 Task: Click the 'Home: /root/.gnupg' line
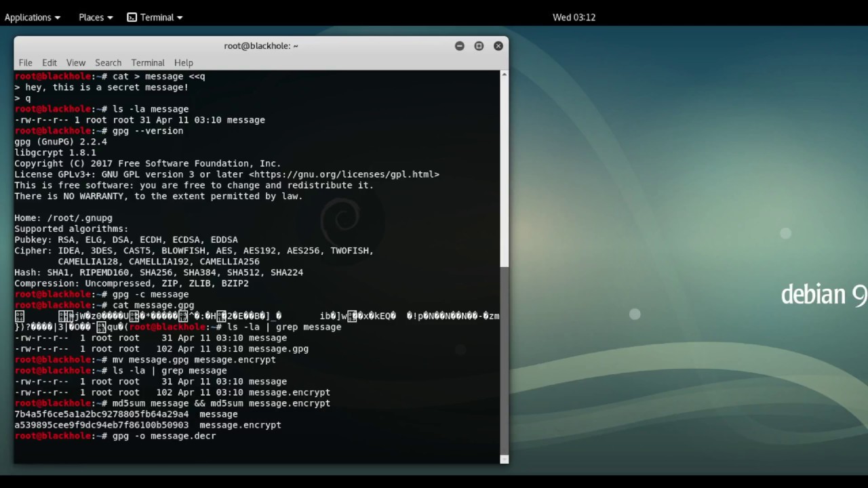pyautogui.click(x=64, y=218)
